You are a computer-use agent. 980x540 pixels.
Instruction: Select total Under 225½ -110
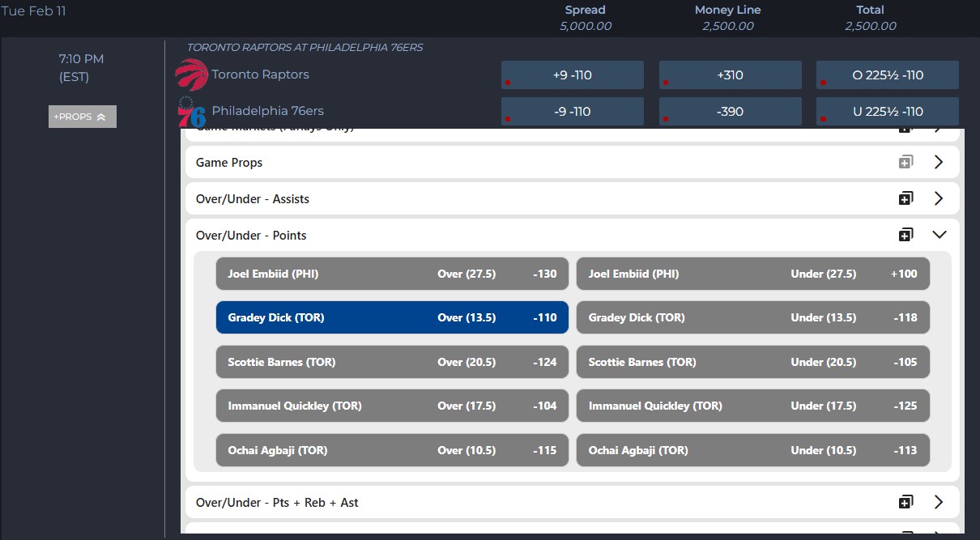pos(888,112)
